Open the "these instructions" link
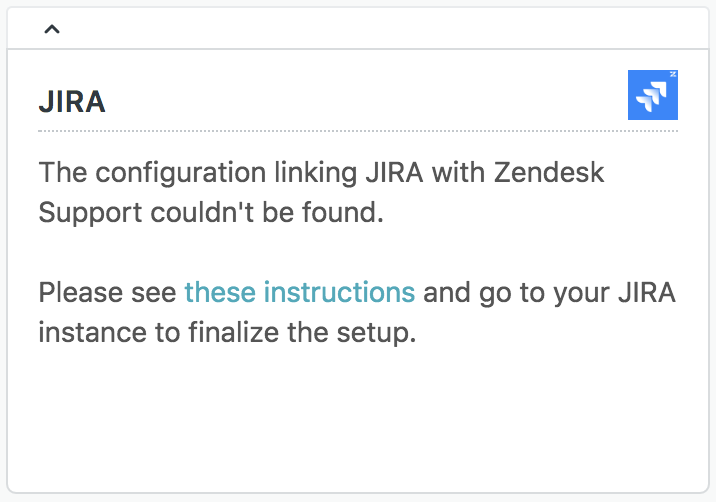Viewport: 716px width, 502px height. (299, 292)
